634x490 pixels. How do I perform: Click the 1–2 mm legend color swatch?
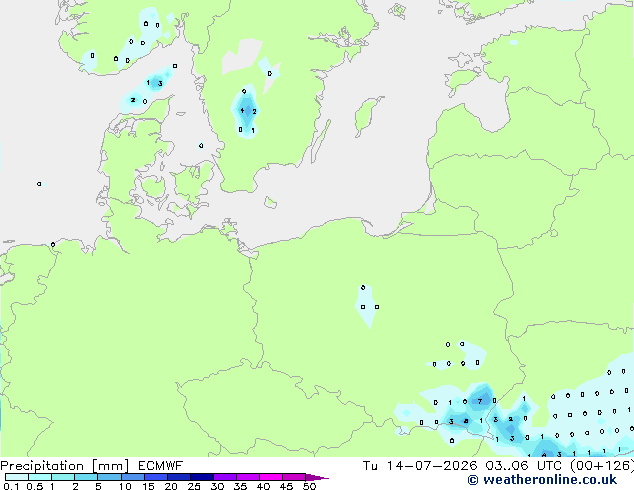[63, 477]
